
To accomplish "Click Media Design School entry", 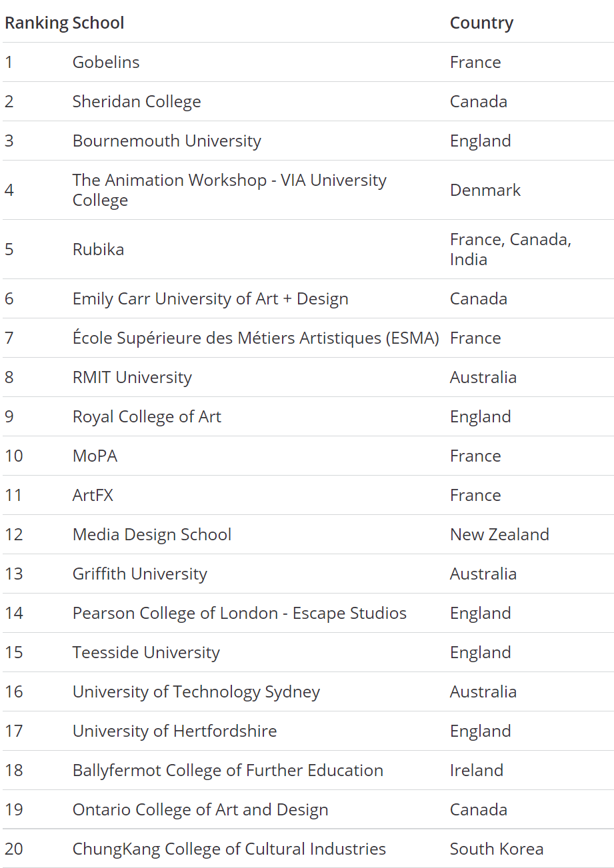I will [x=152, y=534].
